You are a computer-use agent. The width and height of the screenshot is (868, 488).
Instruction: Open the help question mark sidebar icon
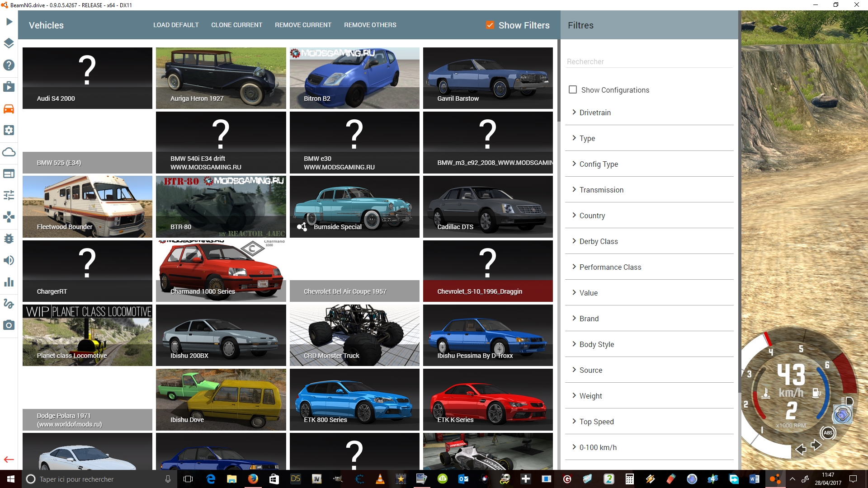pyautogui.click(x=9, y=65)
